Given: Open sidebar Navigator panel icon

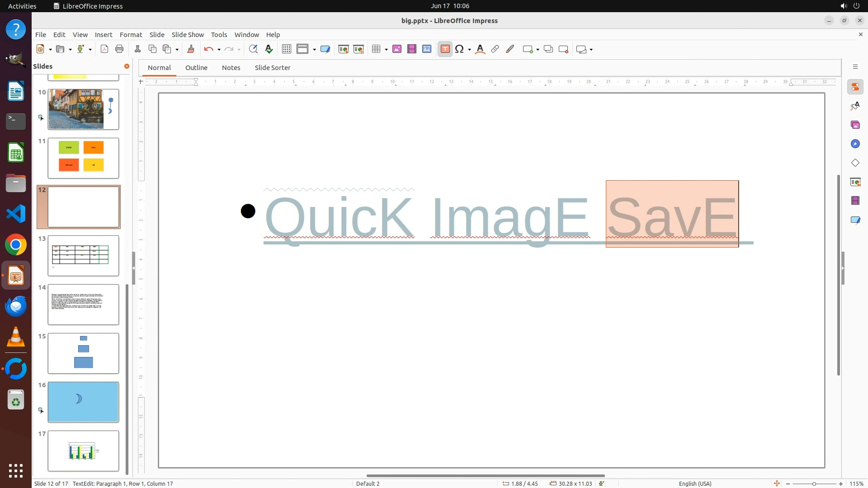Looking at the screenshot, I should (855, 144).
